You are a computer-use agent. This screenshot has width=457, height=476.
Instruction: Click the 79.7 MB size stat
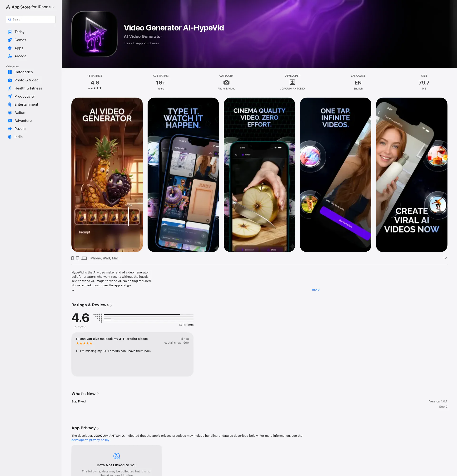pyautogui.click(x=424, y=83)
